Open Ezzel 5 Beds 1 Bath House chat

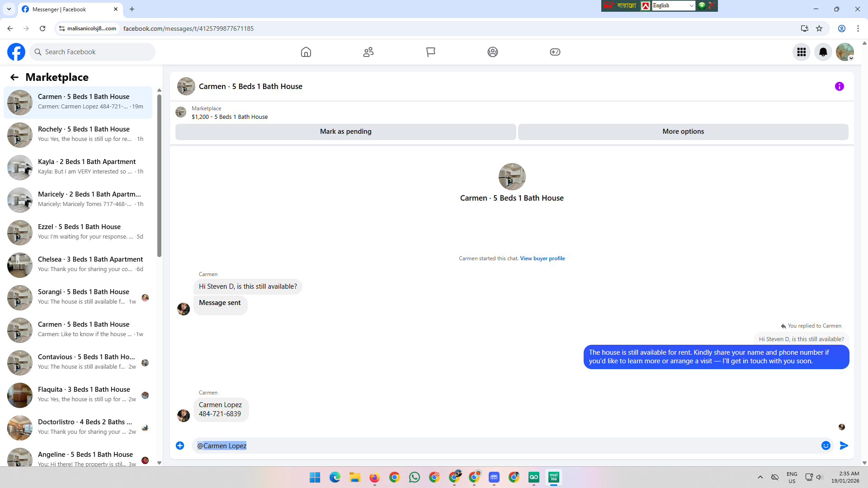[x=78, y=232]
